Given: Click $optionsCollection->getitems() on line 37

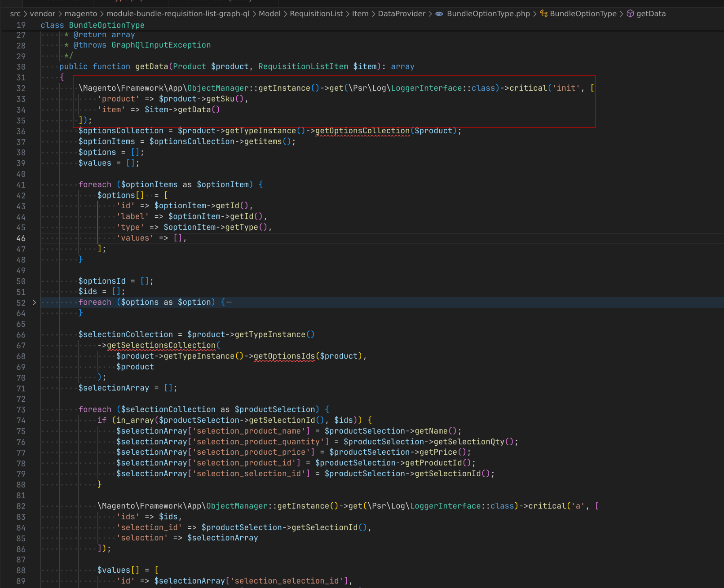Looking at the screenshot, I should click(x=221, y=141).
